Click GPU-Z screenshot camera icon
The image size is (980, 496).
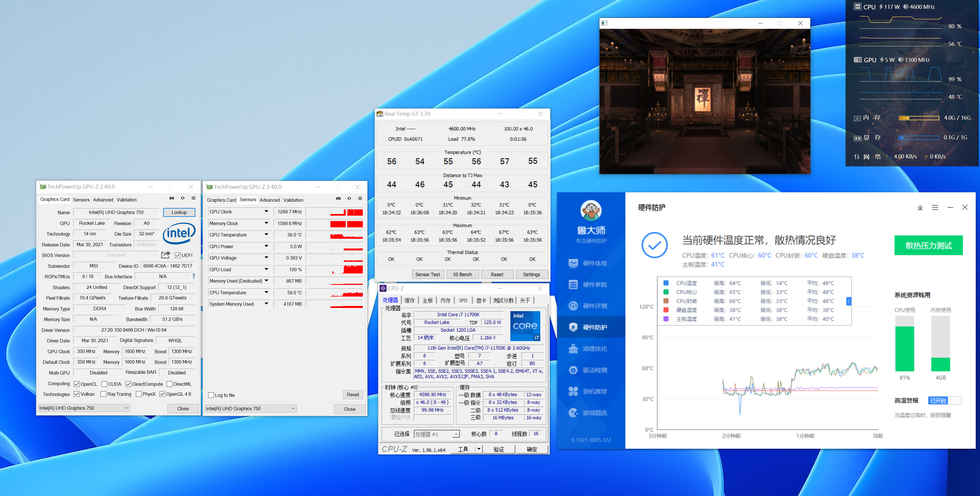click(x=171, y=198)
